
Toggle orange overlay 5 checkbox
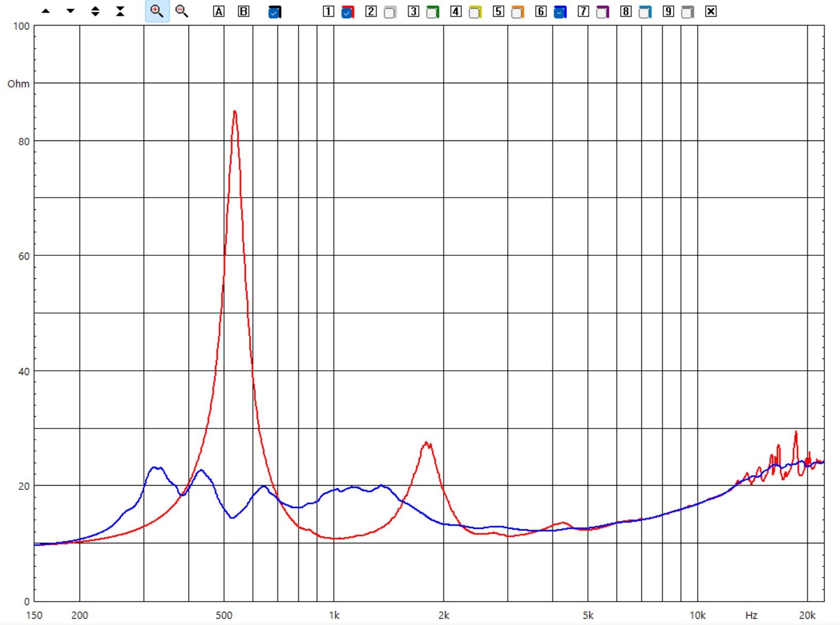pyautogui.click(x=518, y=12)
